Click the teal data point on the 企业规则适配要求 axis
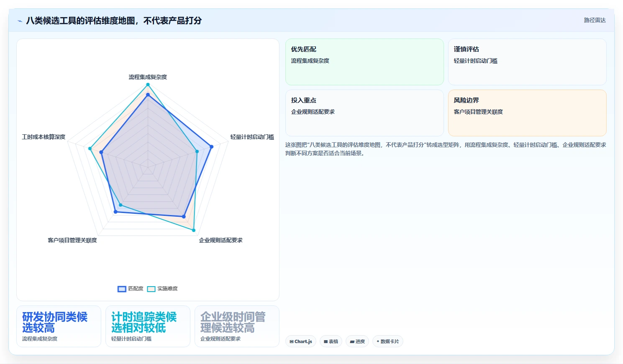623x364 pixels. click(x=194, y=230)
